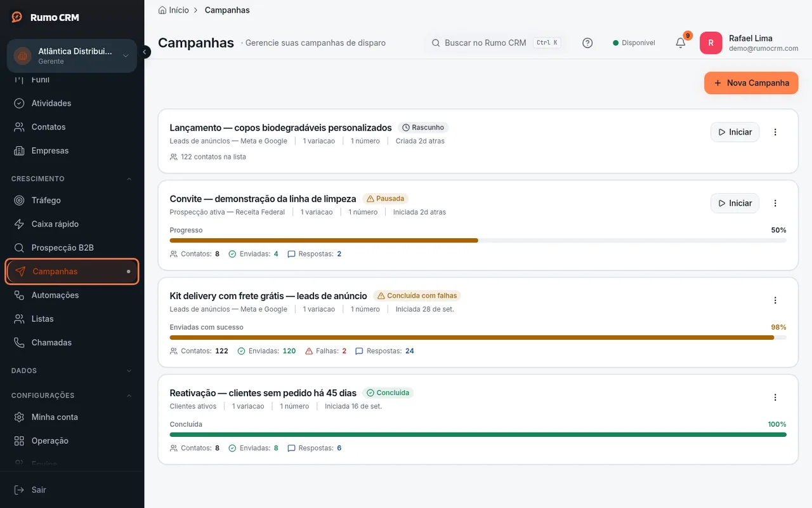
Task: Go to Atividades in the sidebar
Action: coord(72,104)
